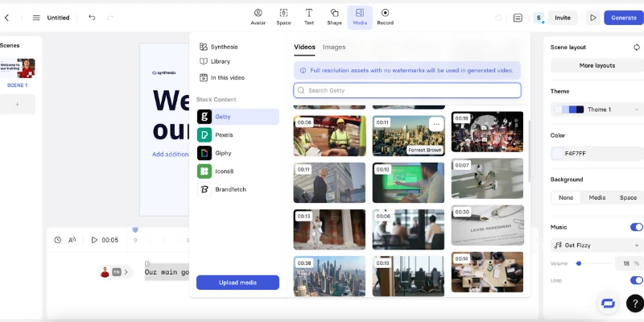This screenshot has width=644, height=322.
Task: Select the Text tool
Action: point(309,17)
